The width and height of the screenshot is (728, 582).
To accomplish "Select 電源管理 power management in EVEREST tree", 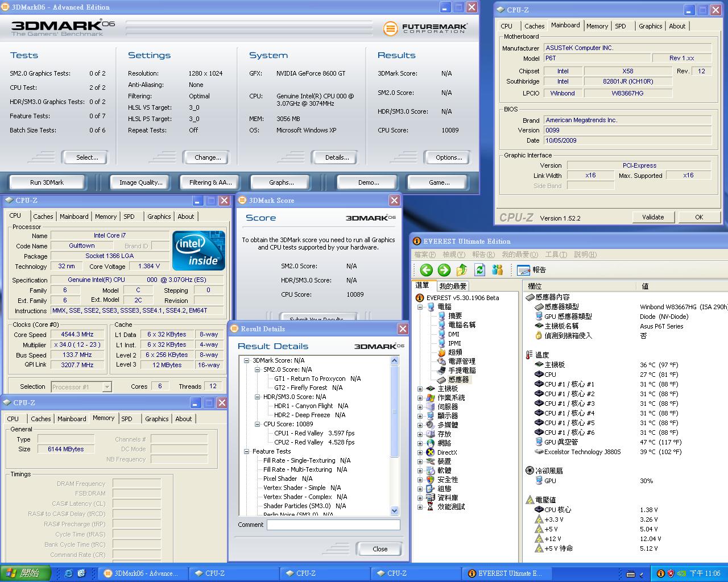I will [x=456, y=361].
